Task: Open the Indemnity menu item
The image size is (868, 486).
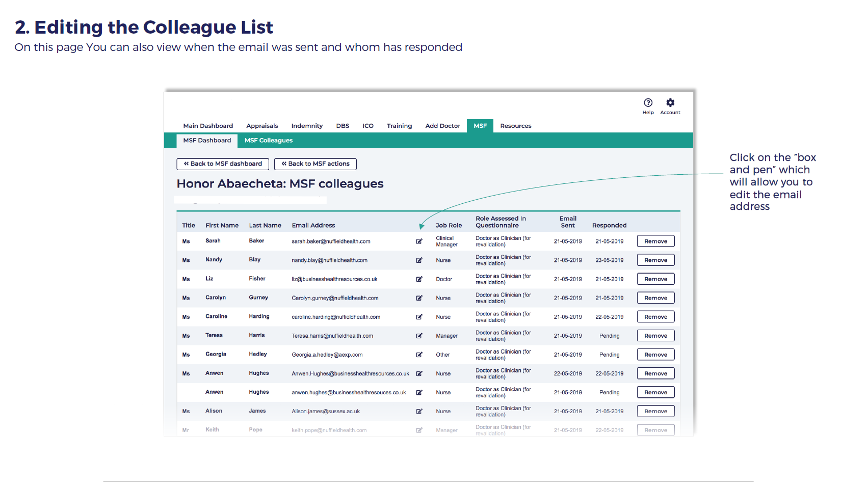Action: pyautogui.click(x=307, y=126)
